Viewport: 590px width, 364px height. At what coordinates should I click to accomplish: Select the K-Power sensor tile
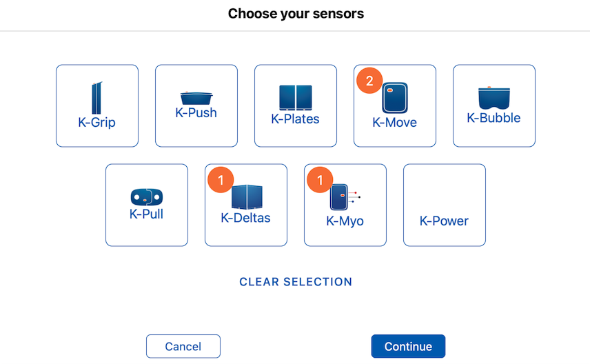(445, 205)
